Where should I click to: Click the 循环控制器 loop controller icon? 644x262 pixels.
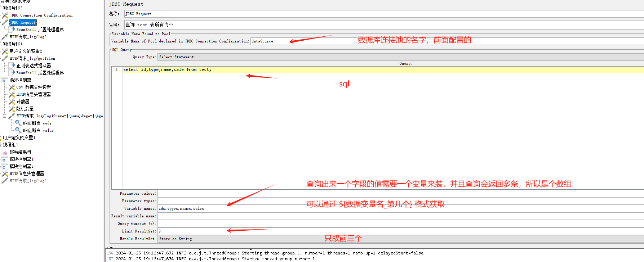[x=5, y=80]
